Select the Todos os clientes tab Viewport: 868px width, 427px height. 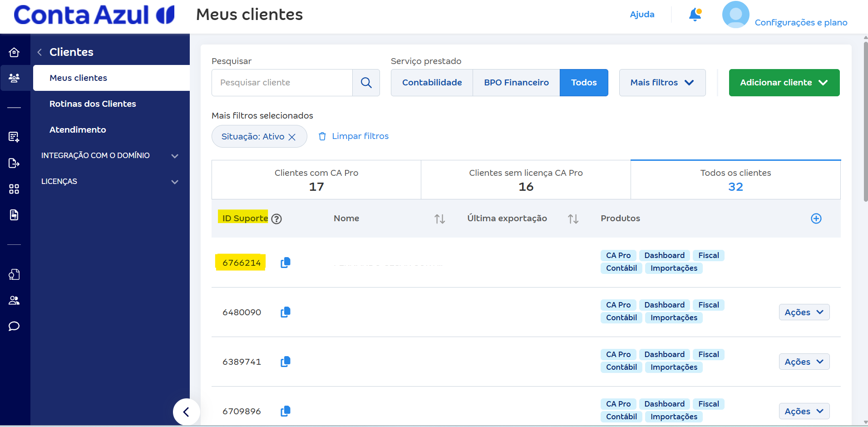pos(735,180)
